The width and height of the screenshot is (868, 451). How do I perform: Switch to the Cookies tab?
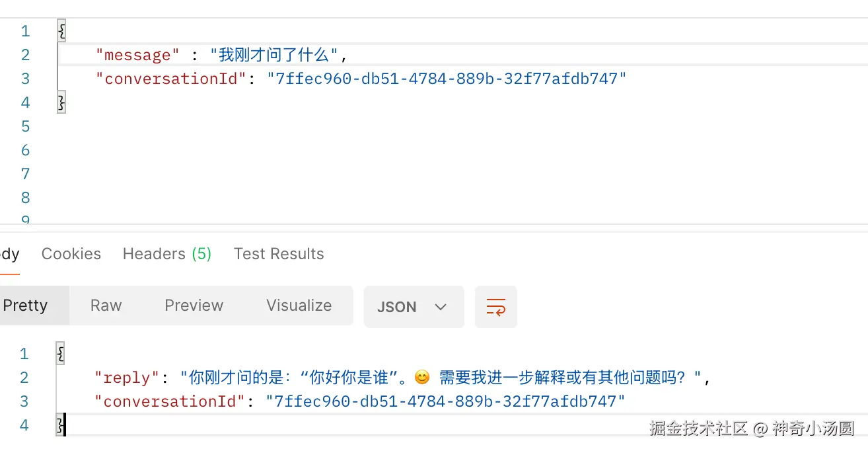click(71, 254)
